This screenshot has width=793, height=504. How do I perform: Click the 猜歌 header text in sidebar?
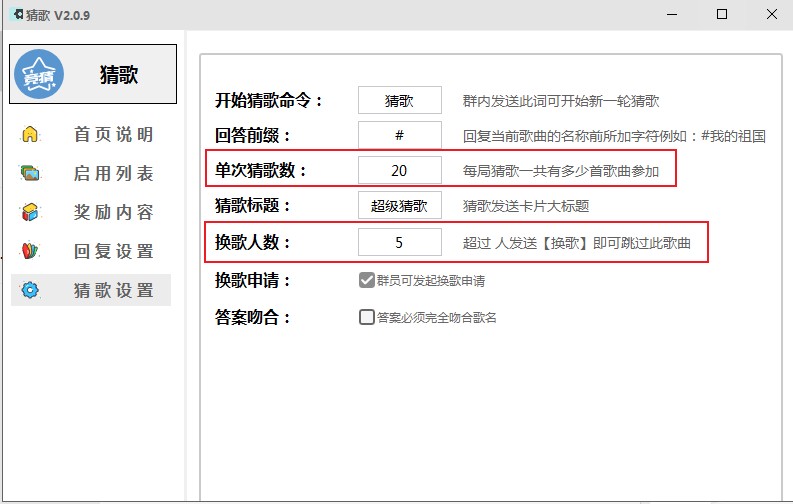tap(119, 75)
